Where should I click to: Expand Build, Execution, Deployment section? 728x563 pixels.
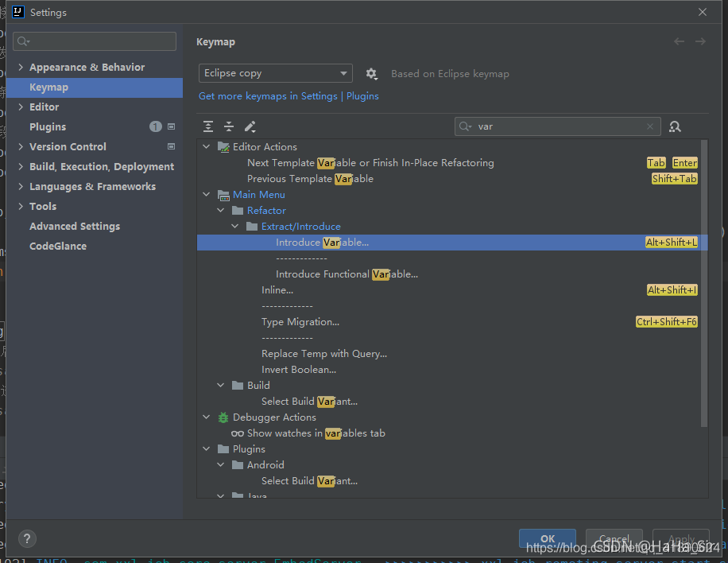[21, 166]
